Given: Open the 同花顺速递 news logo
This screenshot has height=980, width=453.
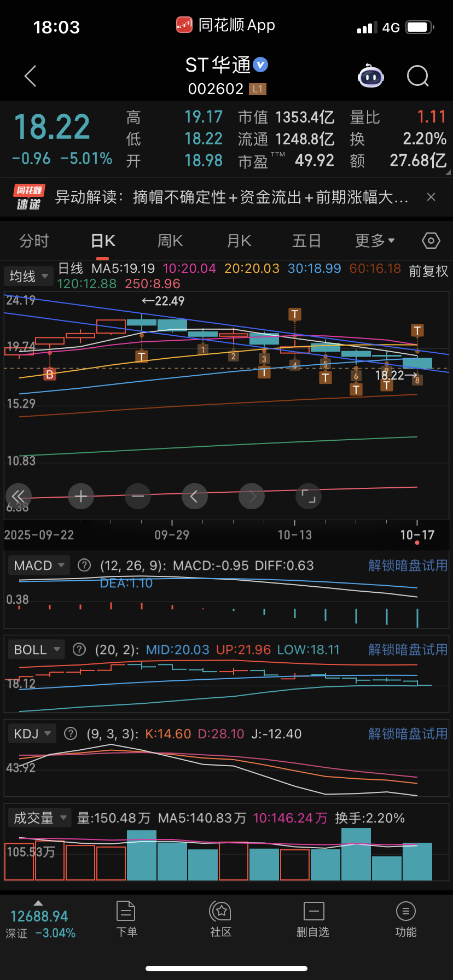Looking at the screenshot, I should point(28,197).
